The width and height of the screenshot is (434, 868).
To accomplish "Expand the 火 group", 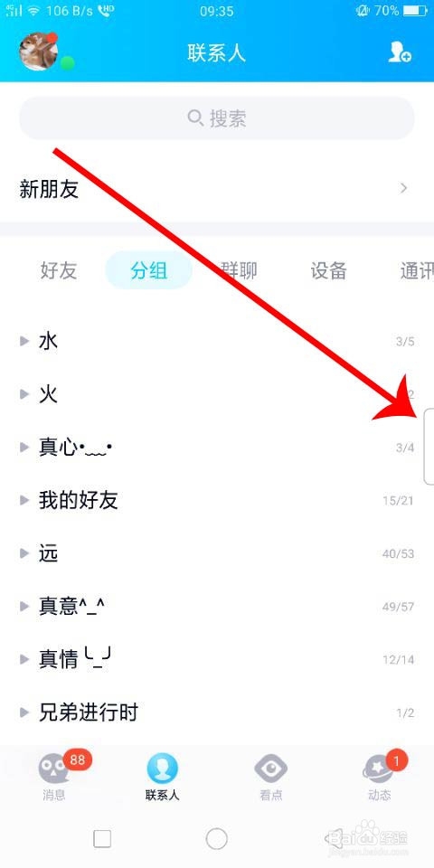I will pyautogui.click(x=217, y=394).
